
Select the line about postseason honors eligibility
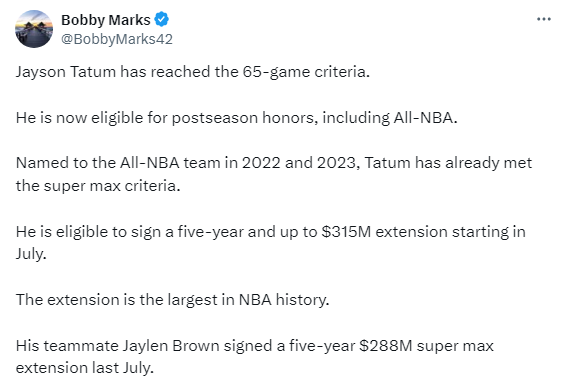pos(236,118)
